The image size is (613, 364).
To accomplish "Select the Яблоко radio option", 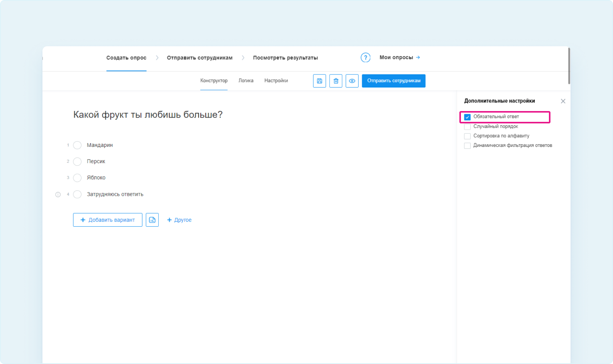I will click(77, 178).
